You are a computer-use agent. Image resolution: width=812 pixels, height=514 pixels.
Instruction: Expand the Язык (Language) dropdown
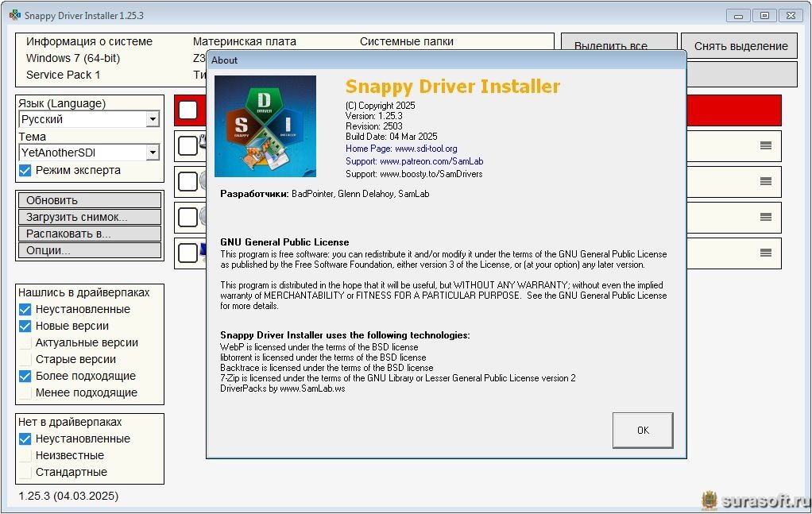pos(152,119)
